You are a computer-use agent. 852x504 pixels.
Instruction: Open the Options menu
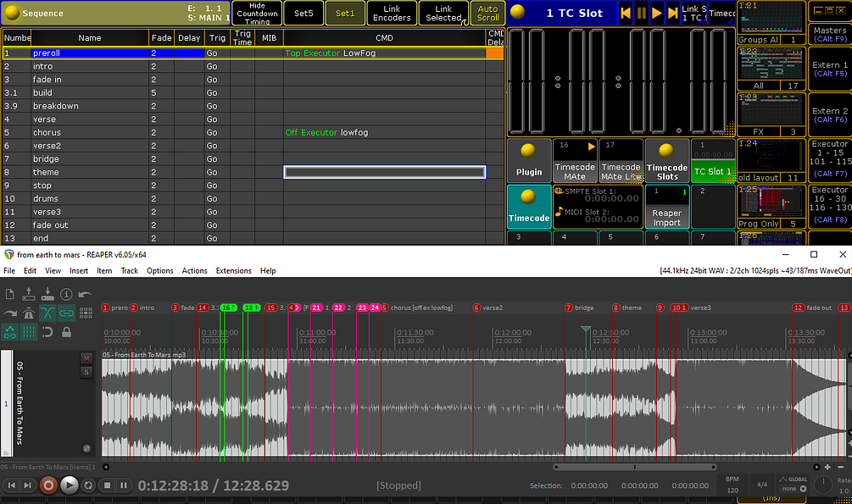pyautogui.click(x=159, y=270)
